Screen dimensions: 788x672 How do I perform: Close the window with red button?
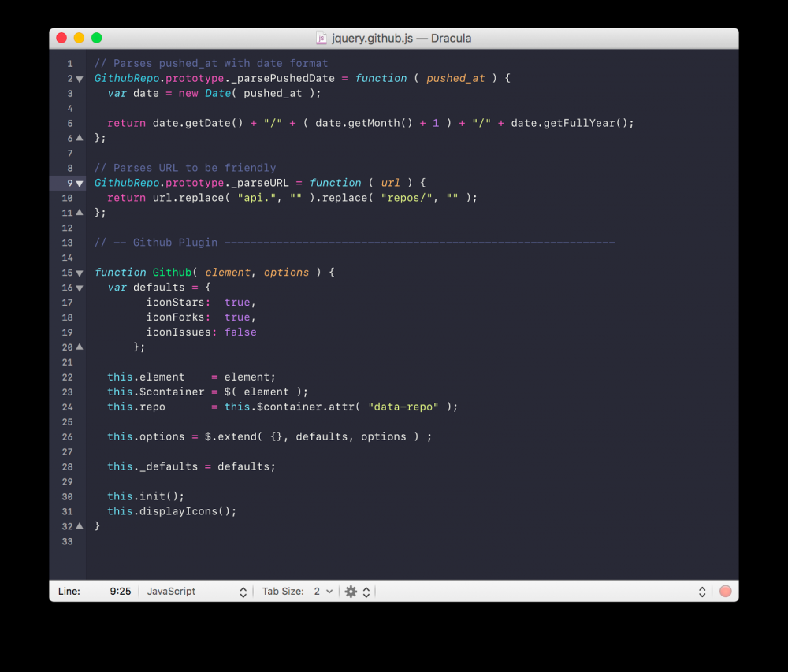point(61,38)
